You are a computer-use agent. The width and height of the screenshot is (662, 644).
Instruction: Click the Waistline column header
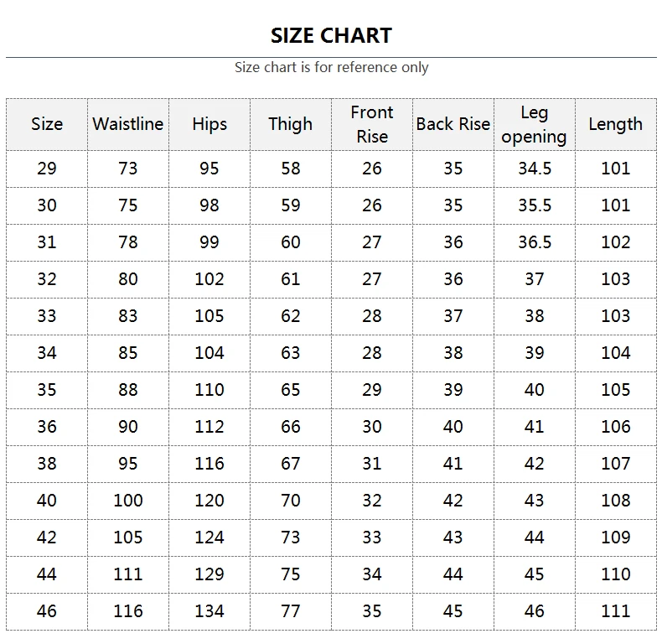pyautogui.click(x=128, y=124)
